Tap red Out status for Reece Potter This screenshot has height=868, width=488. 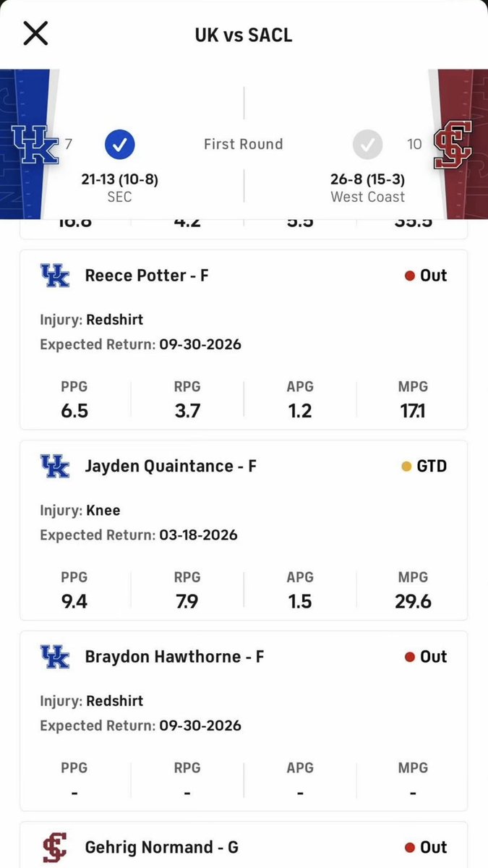point(426,276)
